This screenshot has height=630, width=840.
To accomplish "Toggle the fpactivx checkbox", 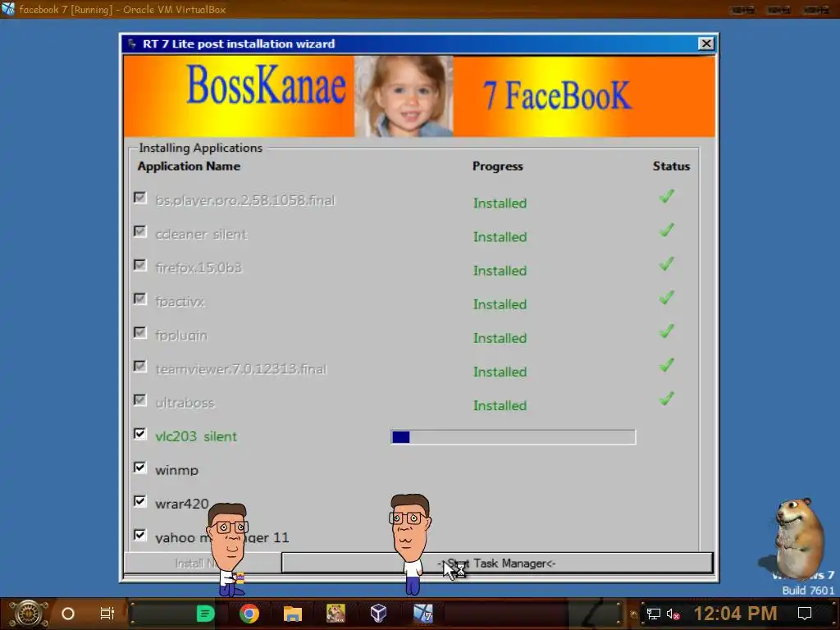I will 140,299.
